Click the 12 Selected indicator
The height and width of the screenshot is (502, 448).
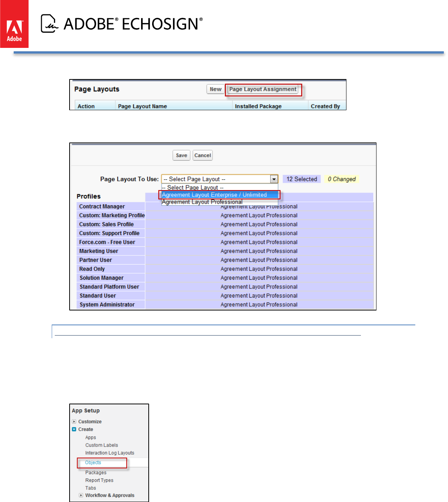[x=302, y=179]
